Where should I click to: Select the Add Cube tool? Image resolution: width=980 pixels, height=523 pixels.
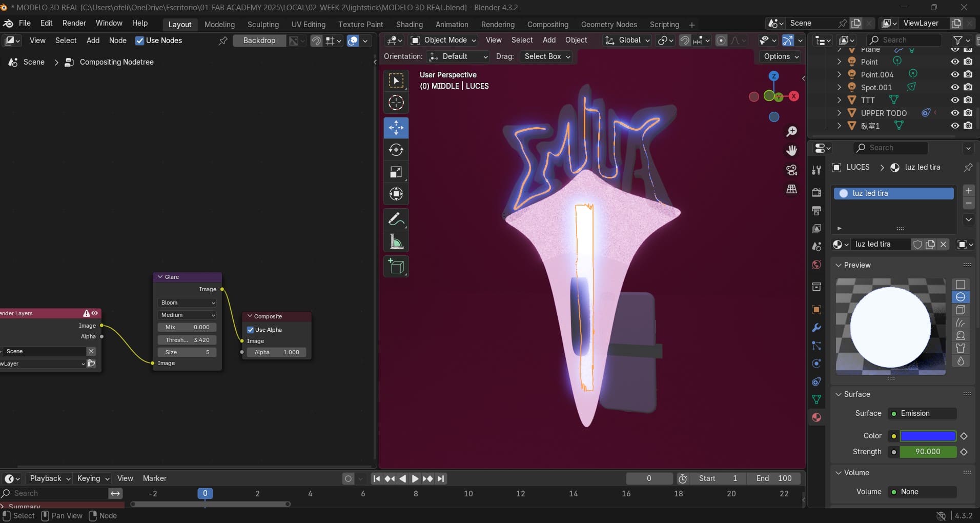tap(396, 266)
